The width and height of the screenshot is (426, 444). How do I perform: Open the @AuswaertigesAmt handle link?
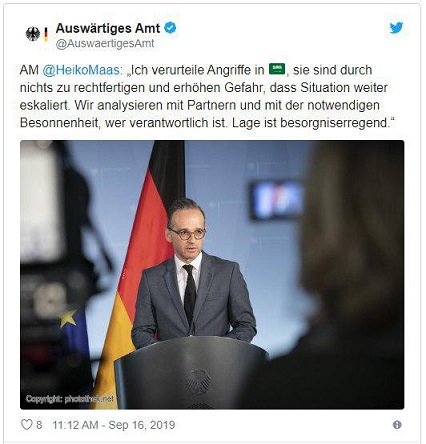(x=105, y=44)
